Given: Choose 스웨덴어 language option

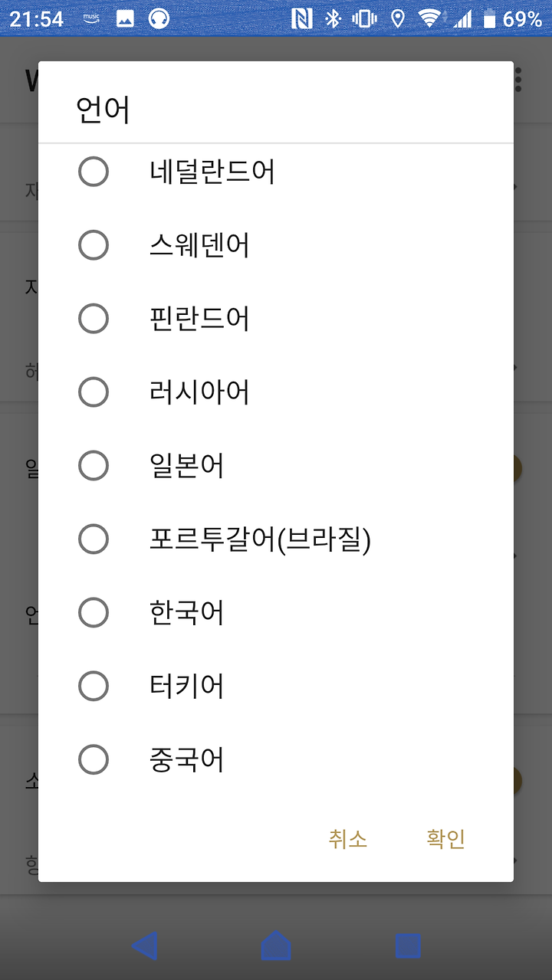Looking at the screenshot, I should click(x=276, y=245).
